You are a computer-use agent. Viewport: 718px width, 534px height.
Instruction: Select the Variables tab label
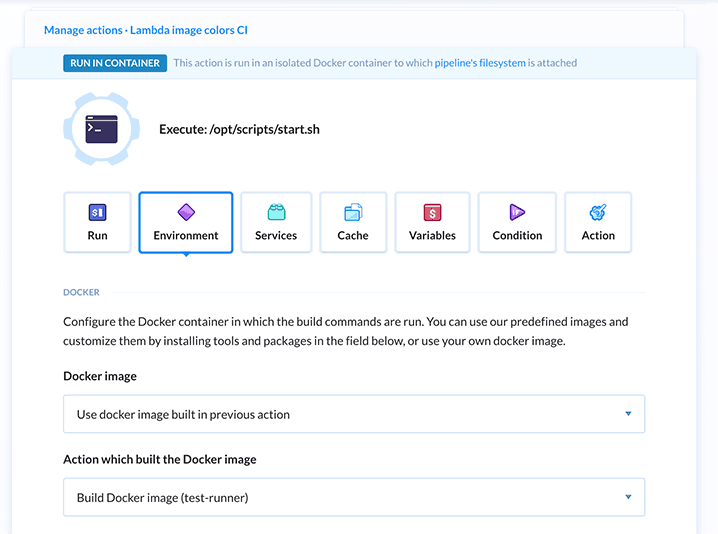coord(432,236)
